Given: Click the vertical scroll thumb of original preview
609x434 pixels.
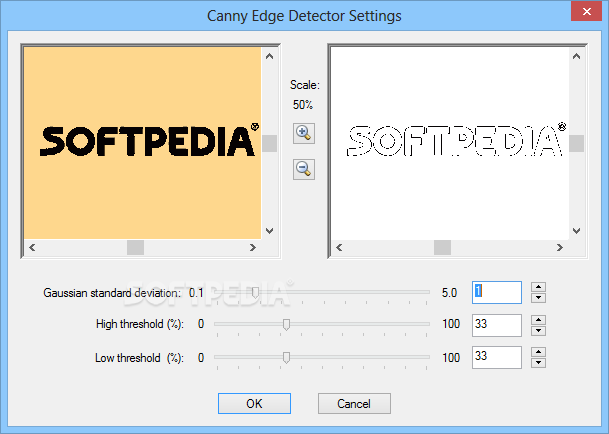Looking at the screenshot, I should click(270, 144).
